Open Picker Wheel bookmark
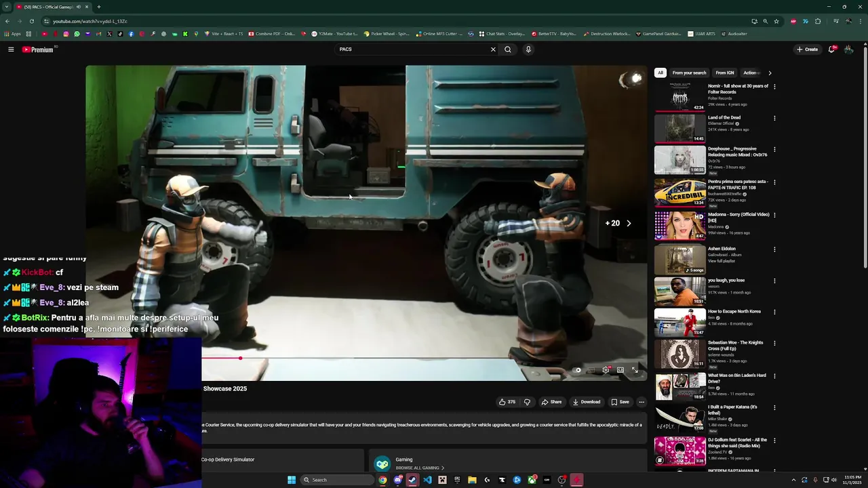 tap(387, 34)
